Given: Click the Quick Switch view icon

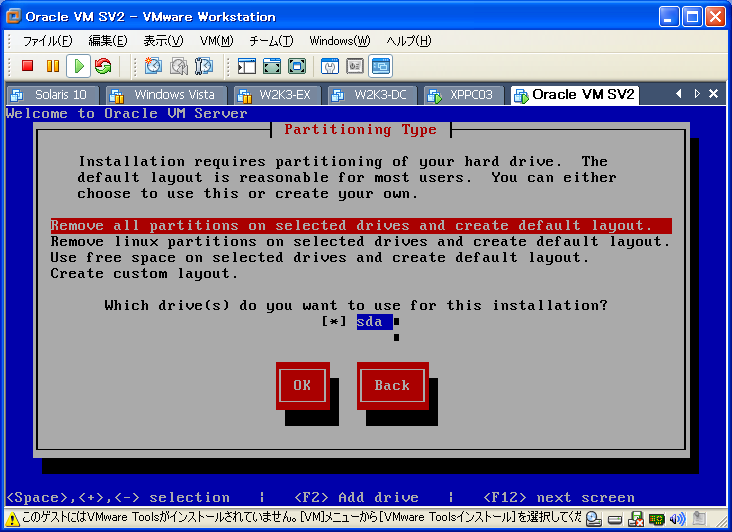Looking at the screenshot, I should pos(272,66).
